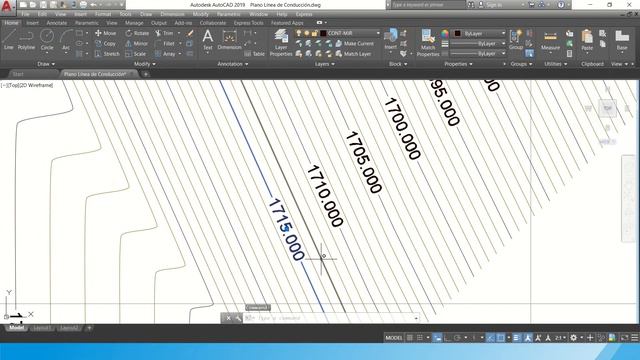Open Layer Properties manager

tap(281, 42)
